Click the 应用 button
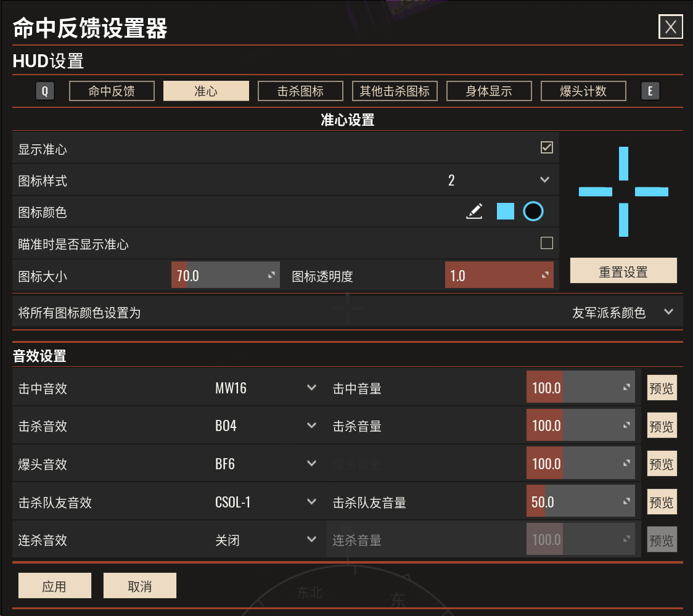 click(x=55, y=586)
